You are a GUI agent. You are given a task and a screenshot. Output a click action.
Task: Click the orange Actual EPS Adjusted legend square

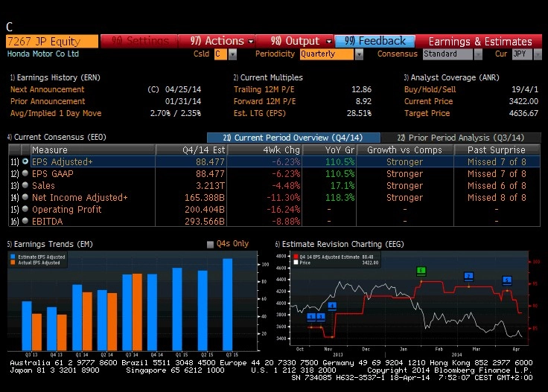[x=13, y=263]
